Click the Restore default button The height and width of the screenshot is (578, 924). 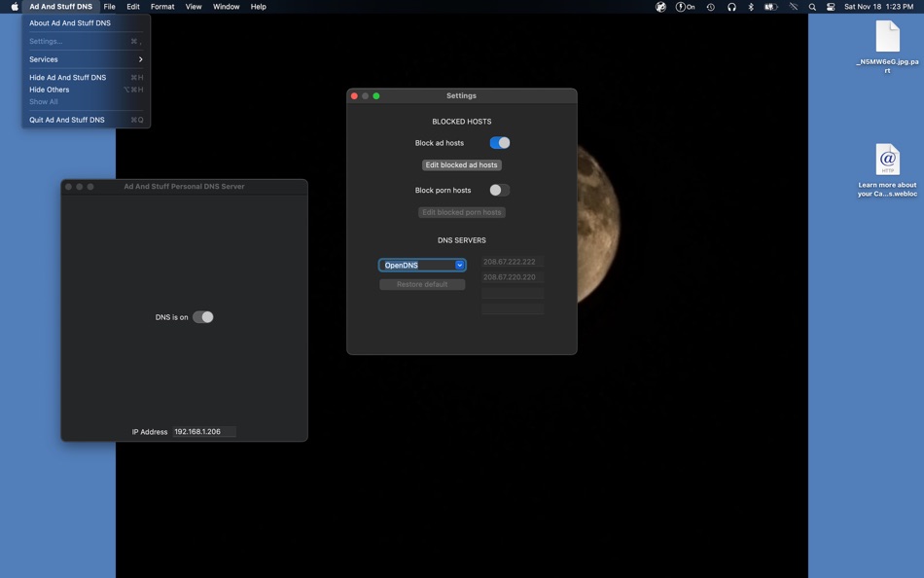point(422,284)
